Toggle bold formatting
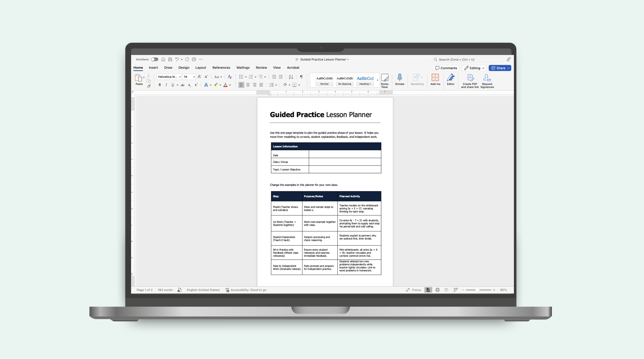Screen dimensions: 644x359 [160, 85]
